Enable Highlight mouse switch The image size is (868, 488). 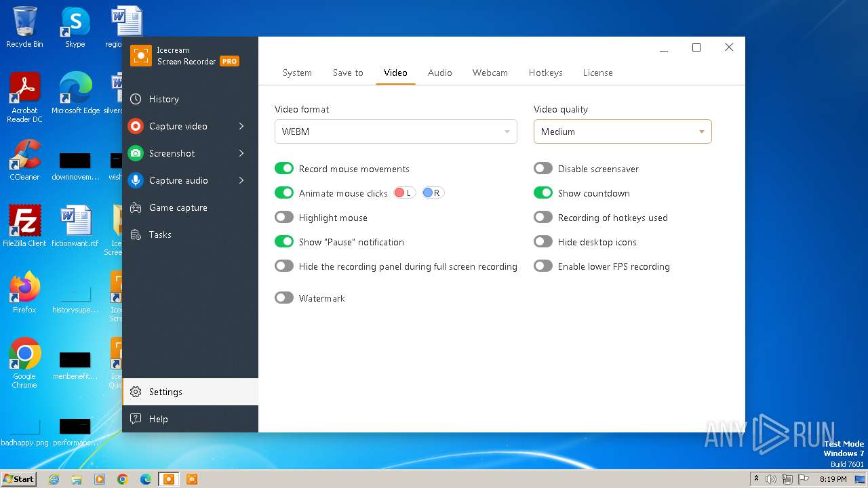click(x=284, y=218)
